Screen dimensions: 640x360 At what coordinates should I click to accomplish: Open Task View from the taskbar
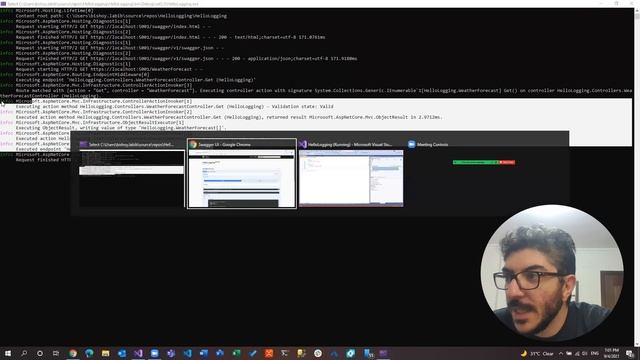pos(56,353)
